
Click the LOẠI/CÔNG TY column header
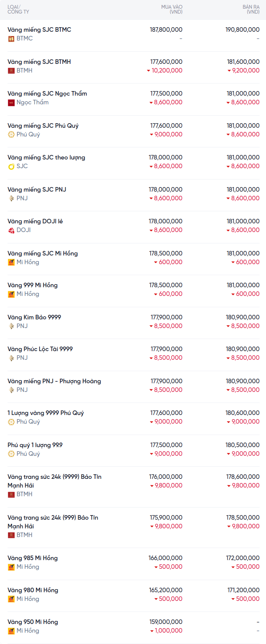click(18, 9)
